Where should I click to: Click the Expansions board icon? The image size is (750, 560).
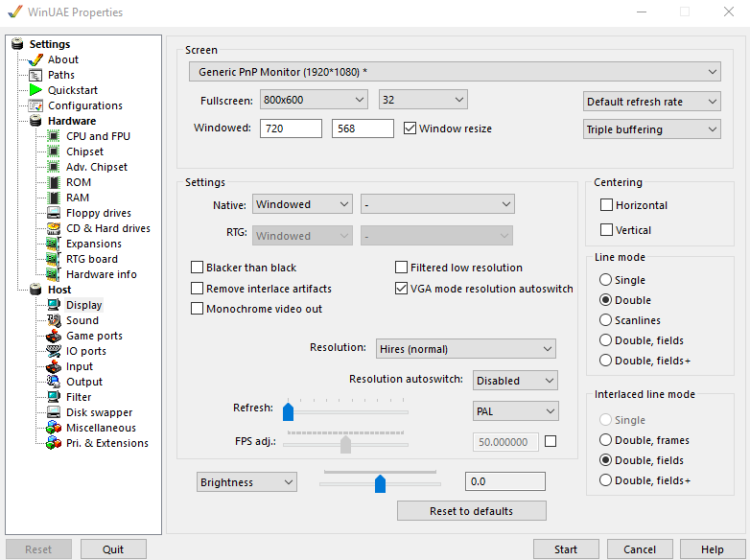(x=54, y=244)
